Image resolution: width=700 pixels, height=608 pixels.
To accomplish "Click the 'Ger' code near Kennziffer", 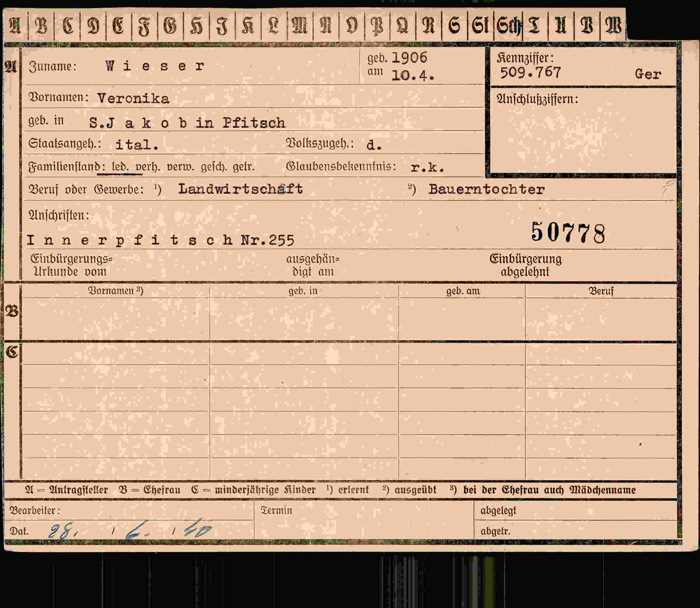I will tap(648, 74).
